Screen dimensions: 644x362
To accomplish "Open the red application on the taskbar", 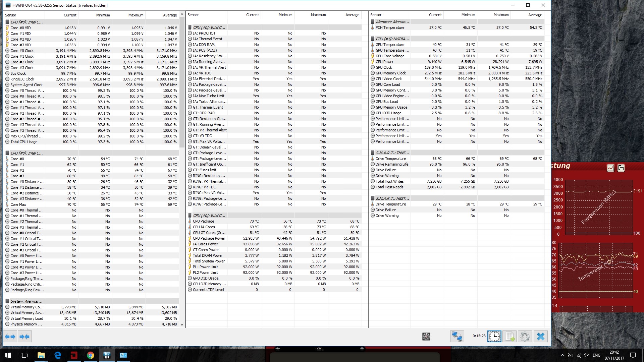I will pyautogui.click(x=74, y=355).
